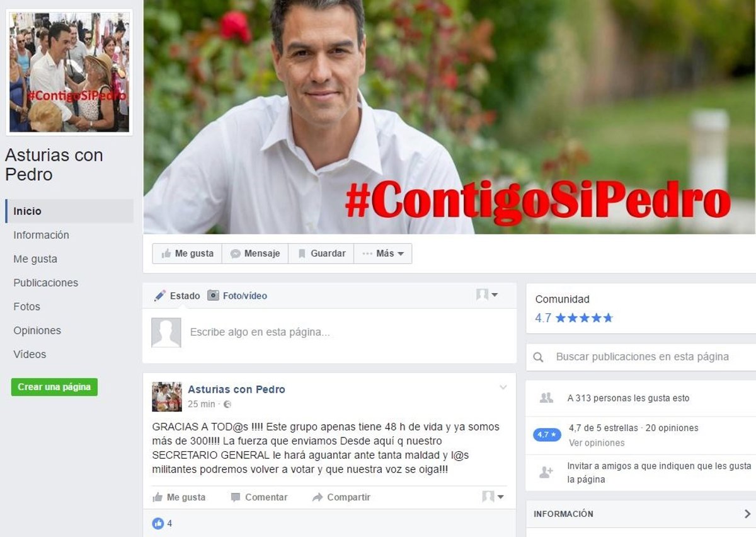Click the Me gusta thumbs-up button under cover
The width and height of the screenshot is (756, 537).
(x=187, y=253)
